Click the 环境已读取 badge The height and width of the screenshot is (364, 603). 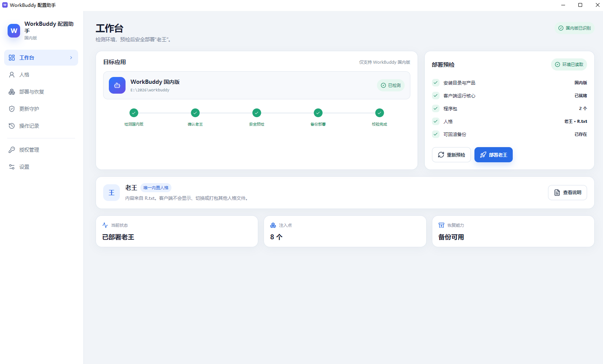569,64
